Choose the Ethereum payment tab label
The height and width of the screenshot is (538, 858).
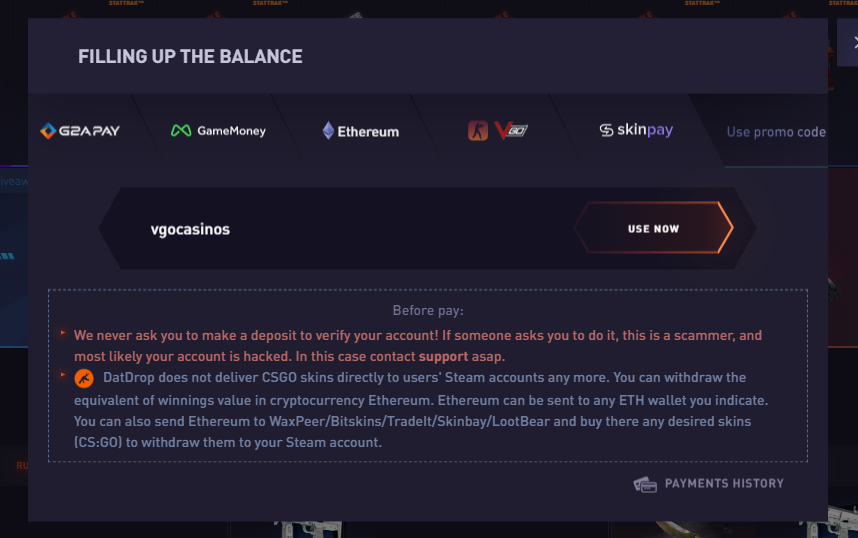click(x=368, y=132)
